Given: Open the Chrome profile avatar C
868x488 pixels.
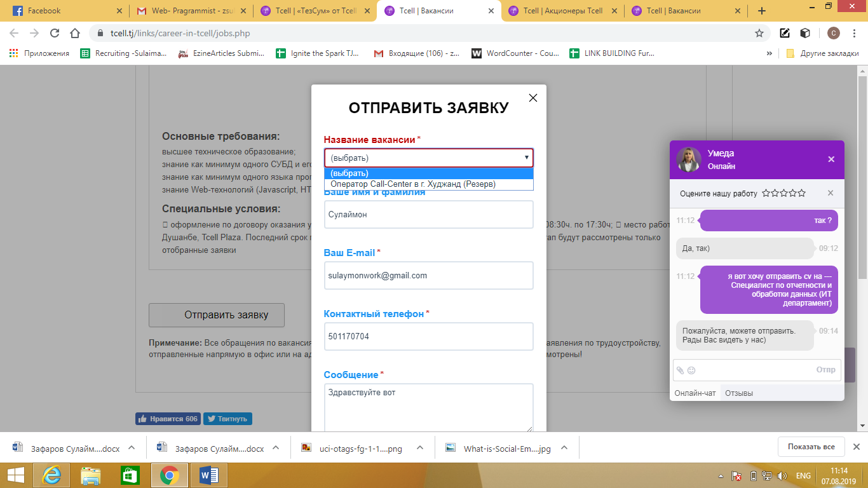Looking at the screenshot, I should 834,33.
